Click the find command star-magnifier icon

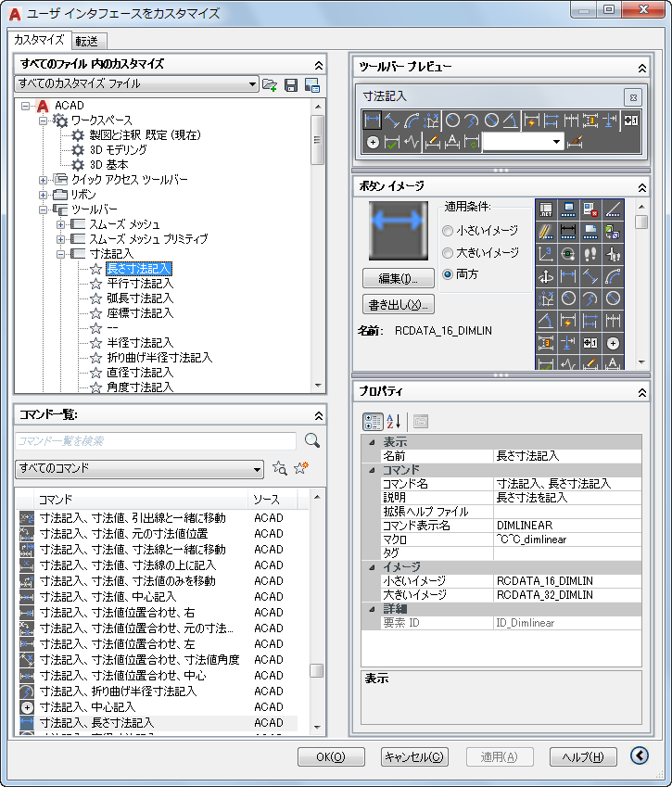[x=280, y=468]
